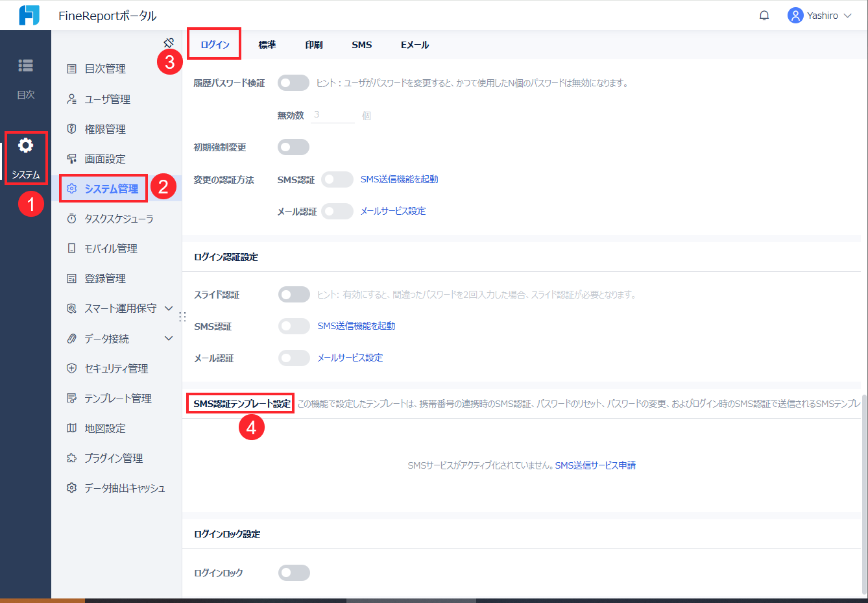The width and height of the screenshot is (868, 603).
Task: Select the システム gear icon
Action: point(25,145)
